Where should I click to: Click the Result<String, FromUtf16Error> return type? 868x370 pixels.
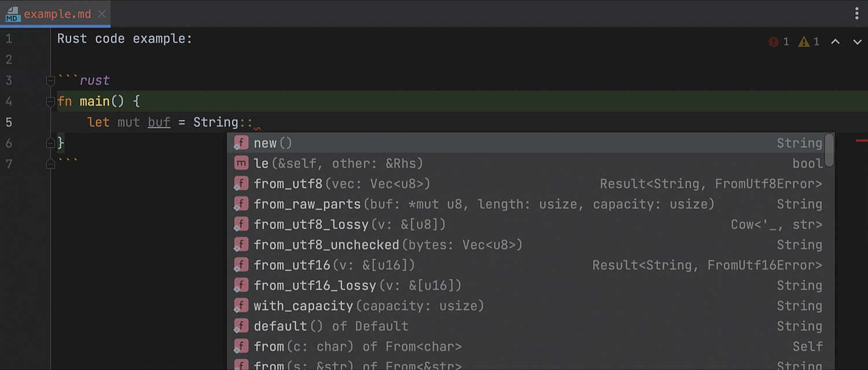pos(707,265)
